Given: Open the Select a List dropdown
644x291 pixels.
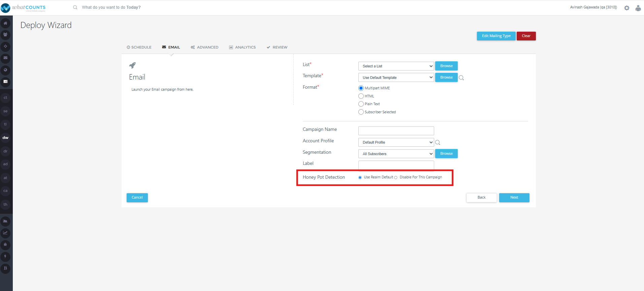Looking at the screenshot, I should (396, 66).
